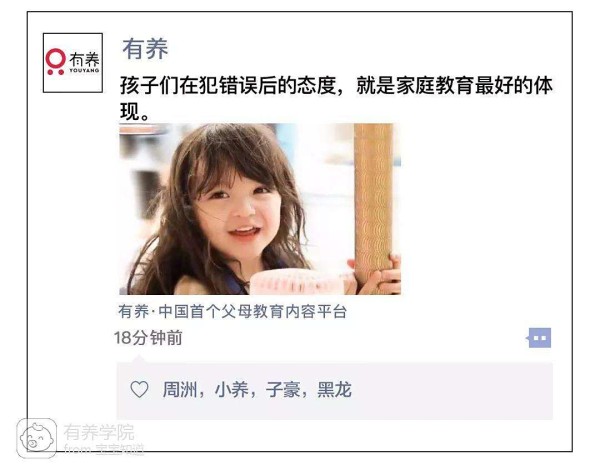Click the 'from 宝宝知道' watermark caption
The image size is (600, 475).
(x=104, y=449)
